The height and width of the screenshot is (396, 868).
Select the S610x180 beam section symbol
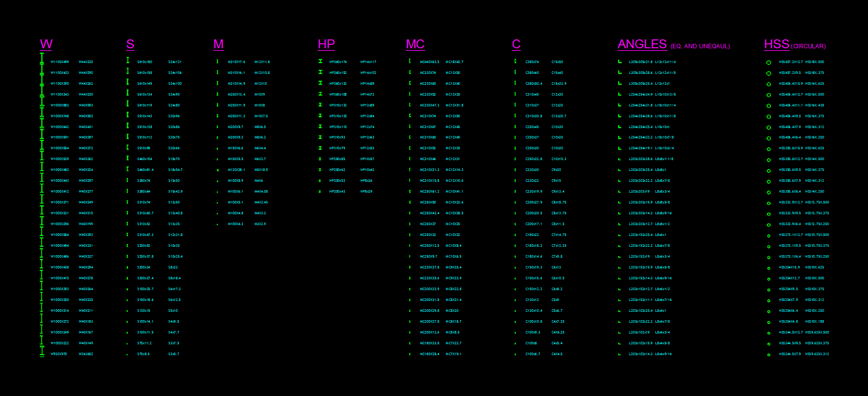tap(128, 60)
